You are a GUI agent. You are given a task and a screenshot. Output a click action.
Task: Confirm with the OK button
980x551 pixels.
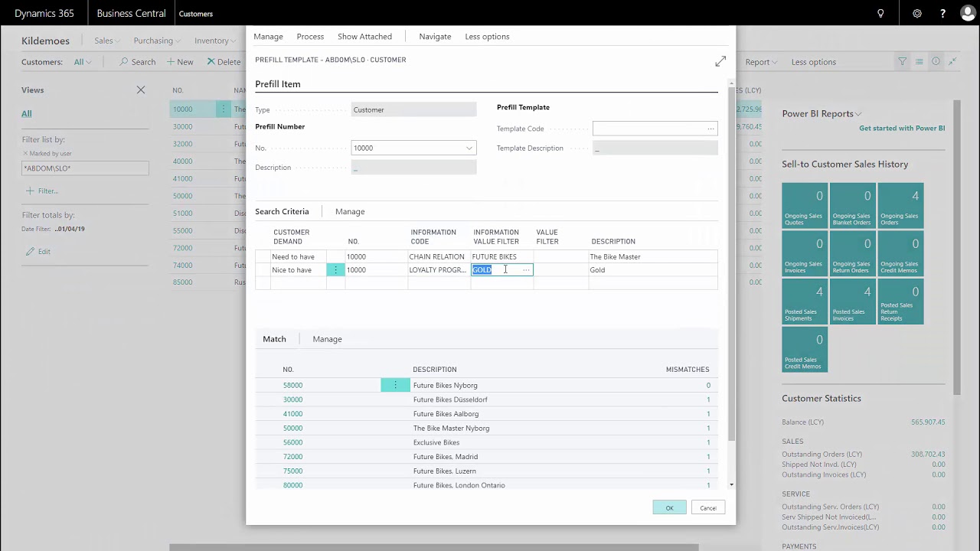click(x=669, y=507)
